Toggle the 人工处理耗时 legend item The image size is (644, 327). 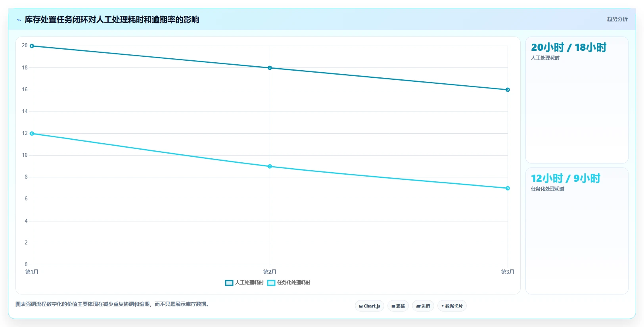coord(244,283)
